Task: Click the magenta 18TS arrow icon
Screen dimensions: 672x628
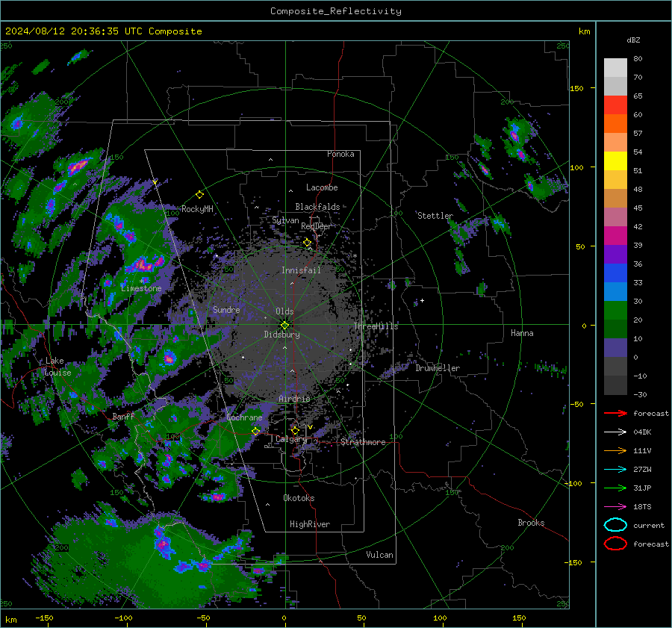Action: [615, 507]
